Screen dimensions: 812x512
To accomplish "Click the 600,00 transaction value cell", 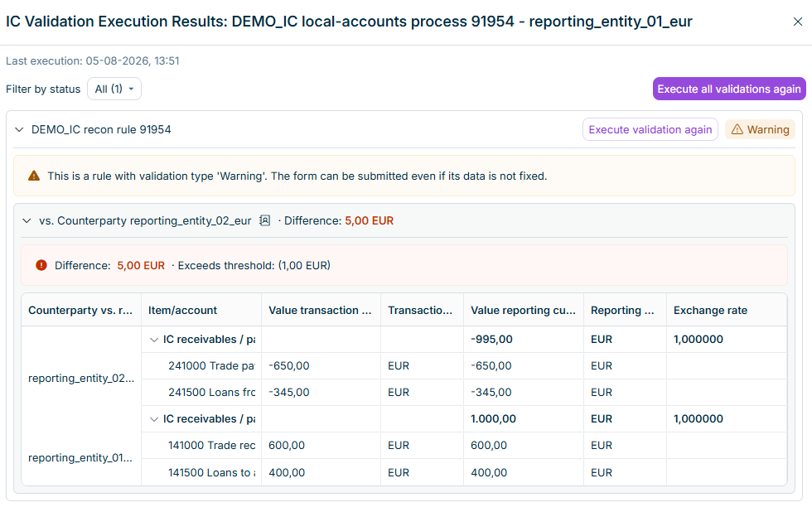I will click(321, 445).
